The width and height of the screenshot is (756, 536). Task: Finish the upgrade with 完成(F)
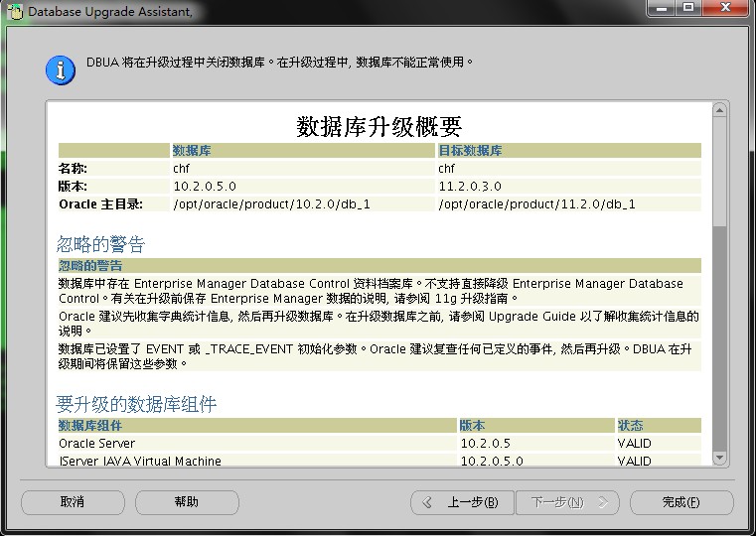pos(681,502)
